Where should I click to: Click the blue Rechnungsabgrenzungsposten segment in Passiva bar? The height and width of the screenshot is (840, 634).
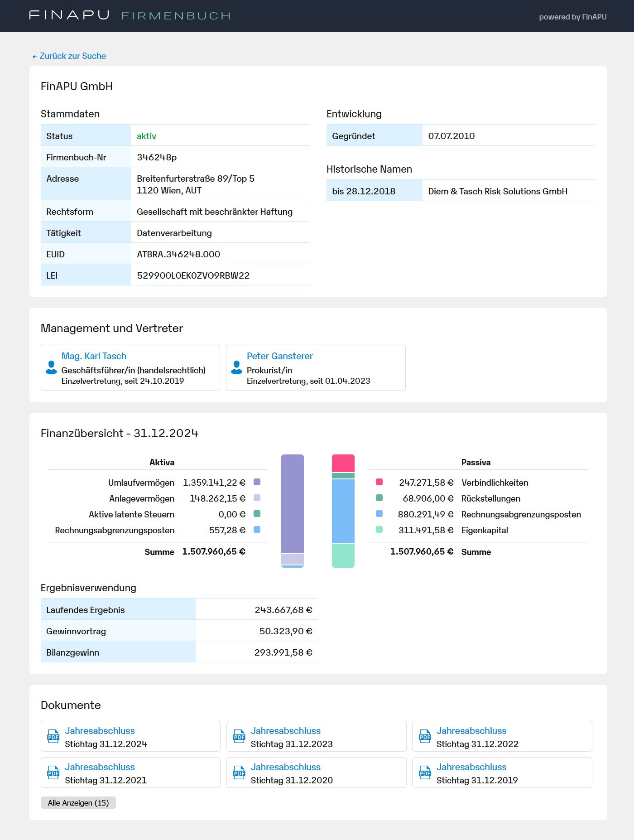[x=343, y=511]
